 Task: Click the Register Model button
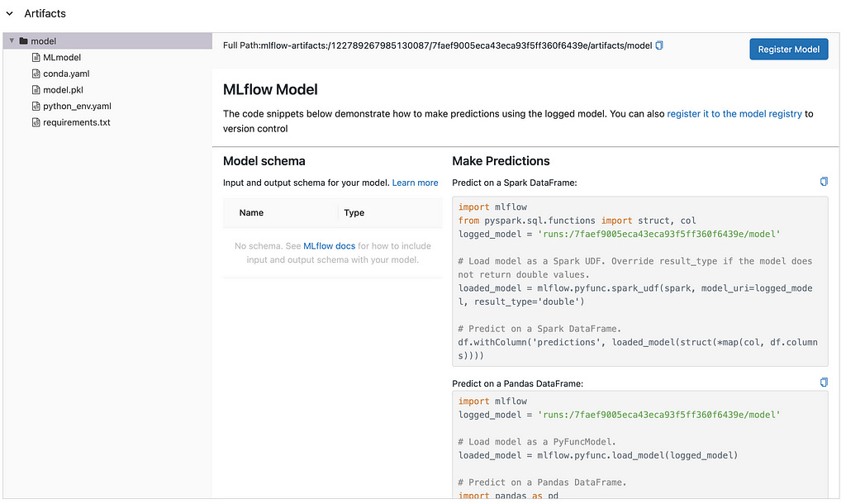(788, 49)
